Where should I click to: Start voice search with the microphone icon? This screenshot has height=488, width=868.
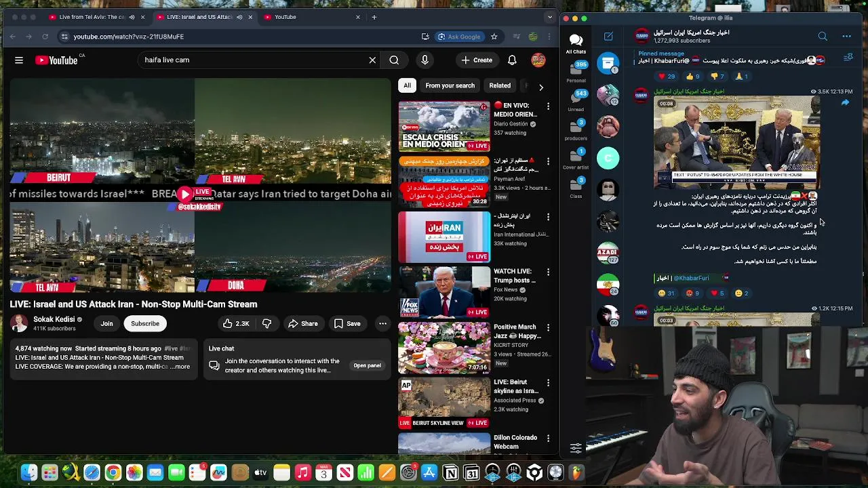425,60
